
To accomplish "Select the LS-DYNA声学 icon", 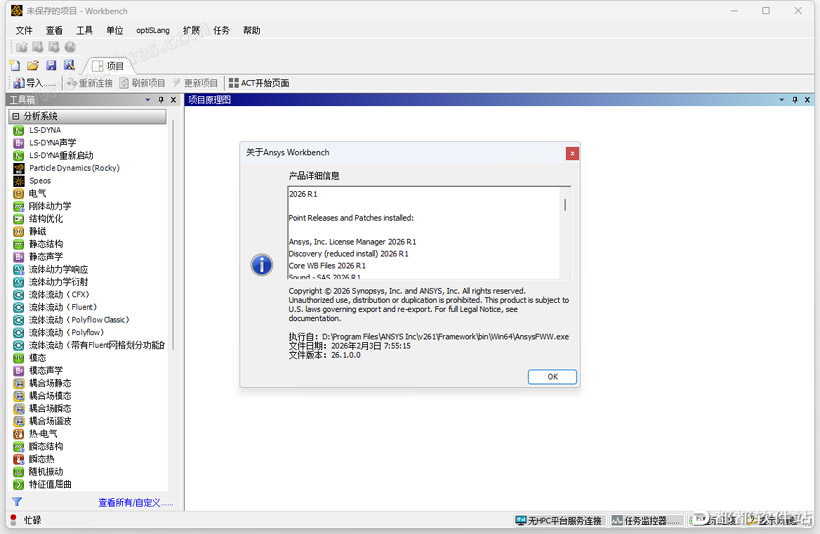I will (x=18, y=143).
